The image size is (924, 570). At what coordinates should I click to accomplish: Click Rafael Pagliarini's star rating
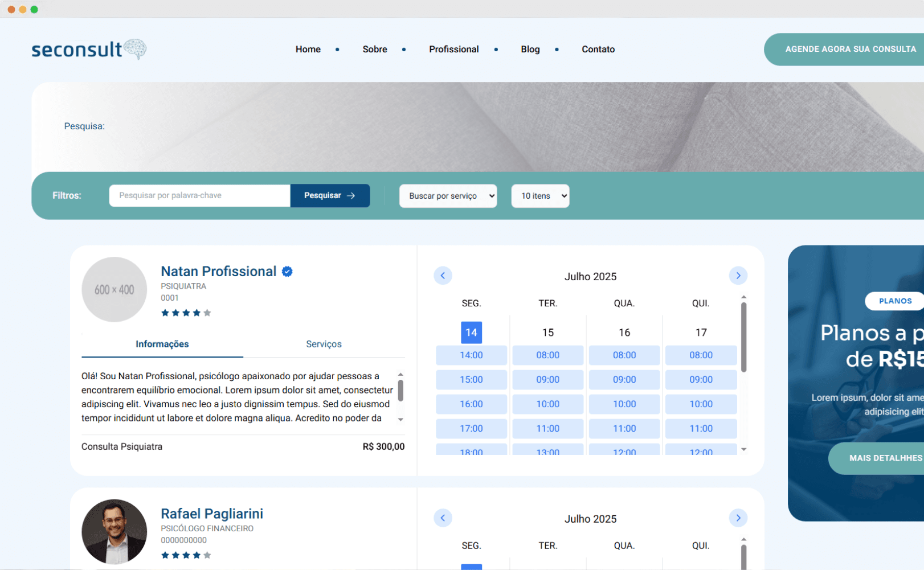[x=186, y=555]
